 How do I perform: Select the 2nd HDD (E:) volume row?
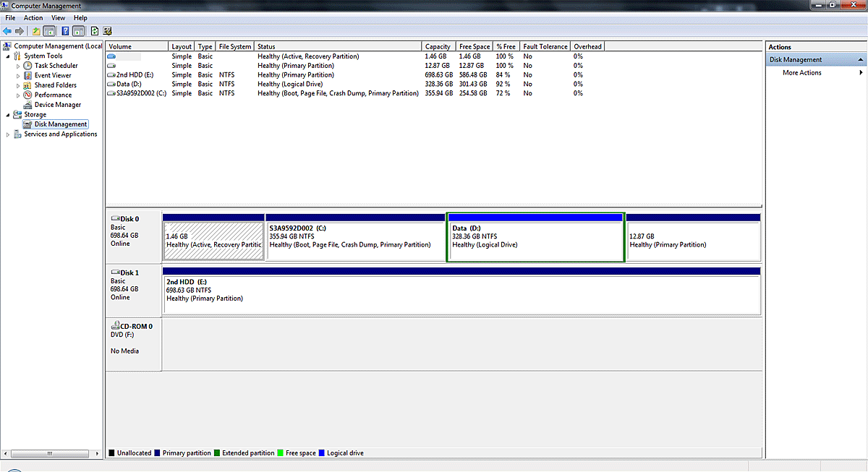pyautogui.click(x=134, y=75)
